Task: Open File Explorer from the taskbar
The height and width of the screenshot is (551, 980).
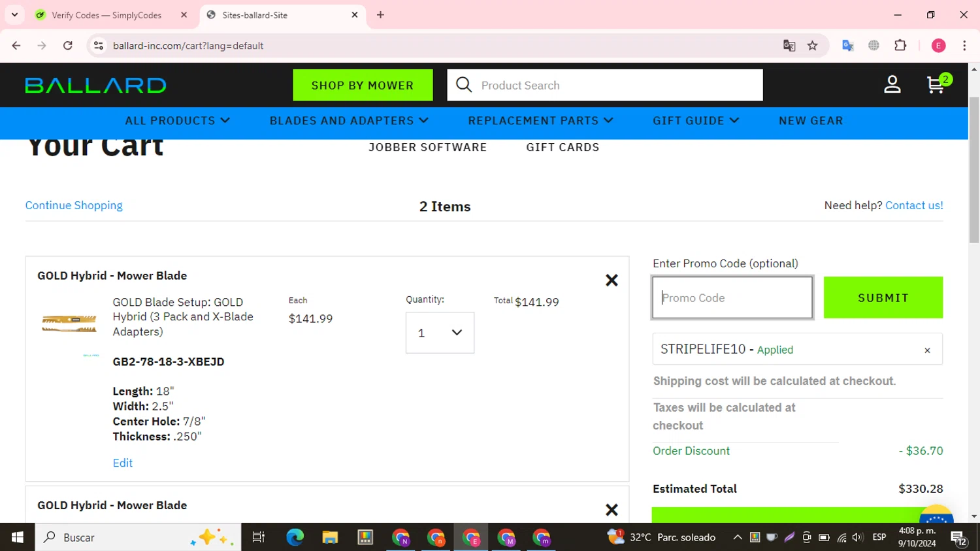Action: tap(330, 537)
